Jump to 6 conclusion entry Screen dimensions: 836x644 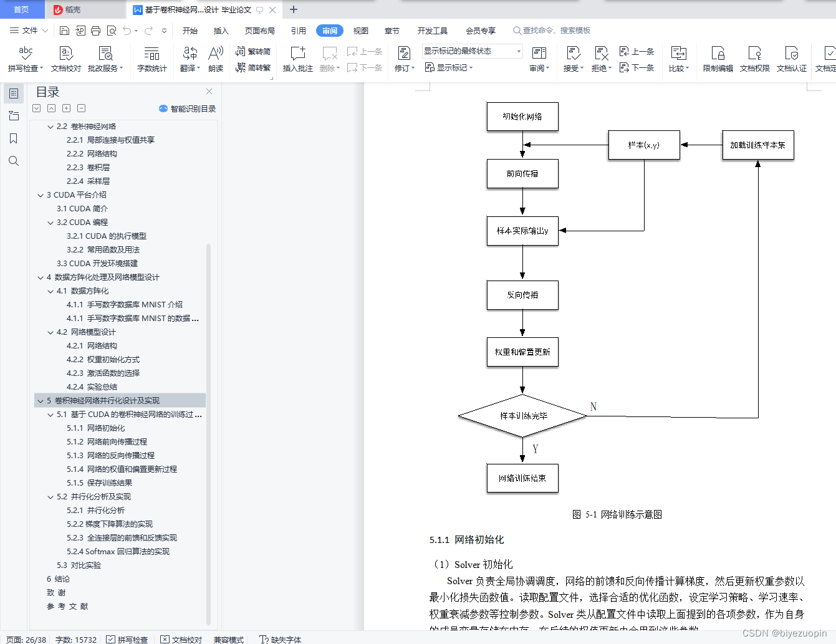(58, 579)
